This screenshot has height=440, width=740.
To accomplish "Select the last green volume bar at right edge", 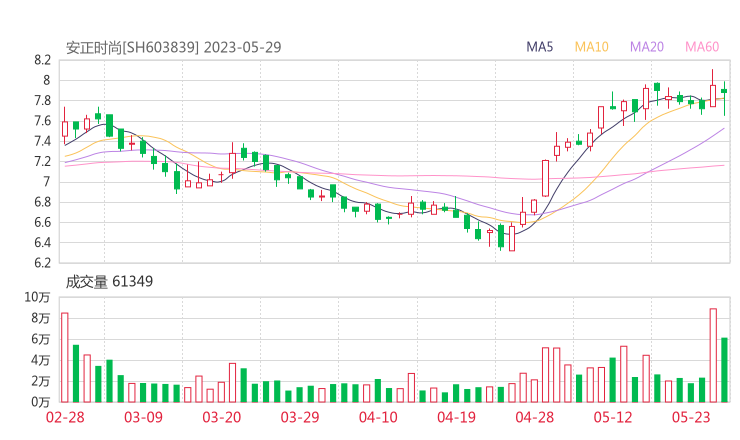I will coord(724,370).
